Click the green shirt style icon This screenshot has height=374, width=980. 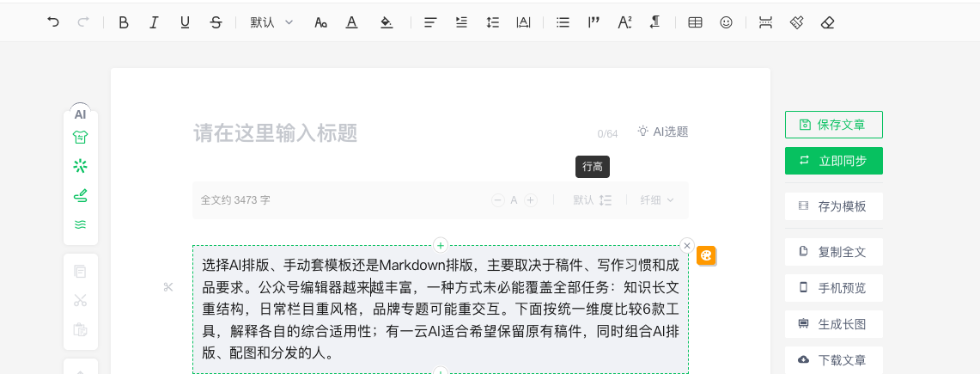(80, 137)
